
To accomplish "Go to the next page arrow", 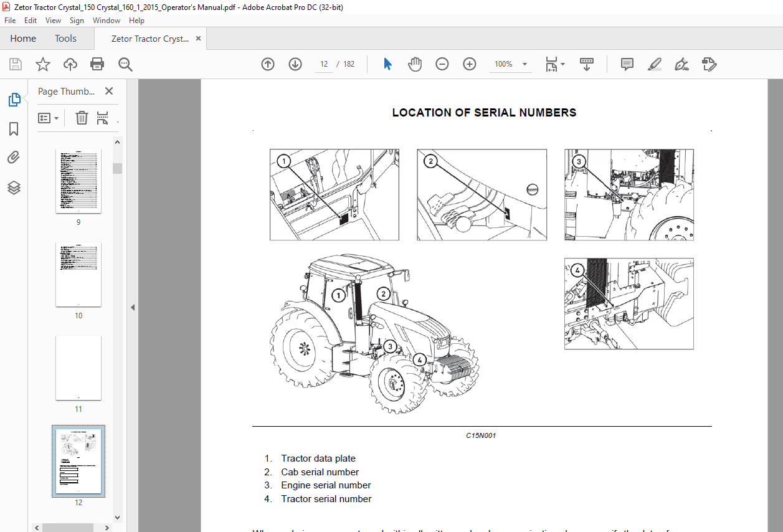I will [x=295, y=64].
